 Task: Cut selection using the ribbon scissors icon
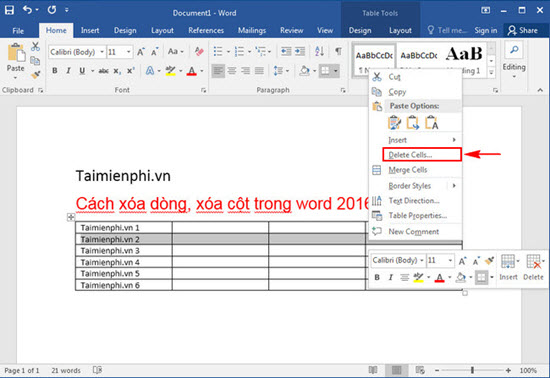click(x=35, y=46)
